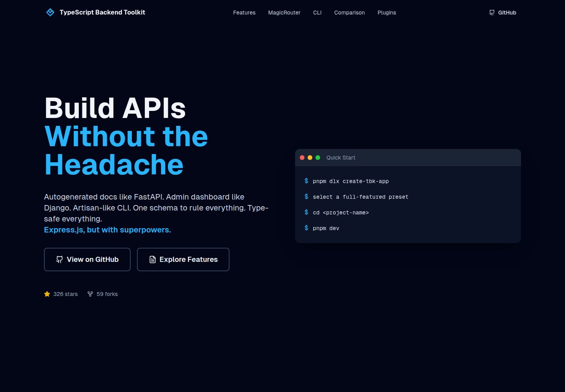The height and width of the screenshot is (392, 565).
Task: Click the pnpm dev command line
Action: 326,228
